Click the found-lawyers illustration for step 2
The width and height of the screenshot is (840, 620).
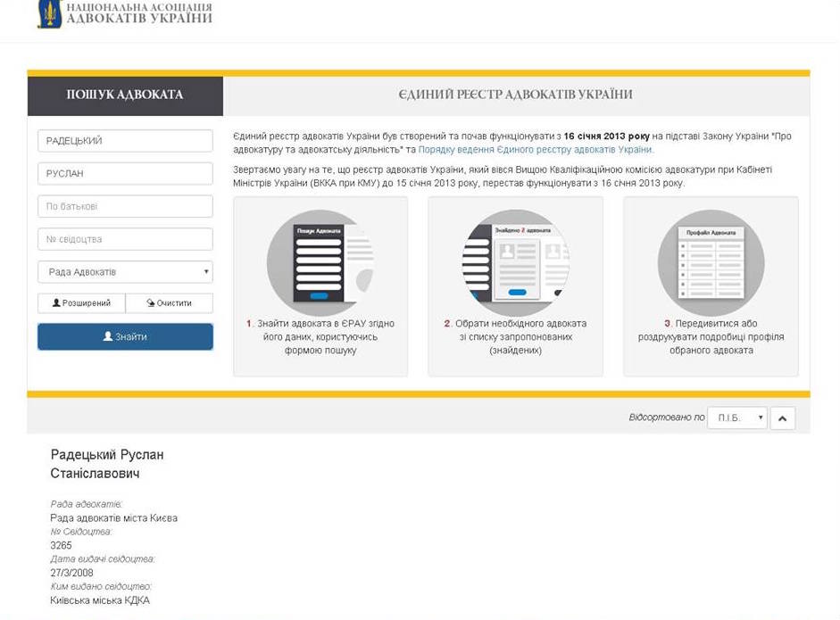[515, 261]
